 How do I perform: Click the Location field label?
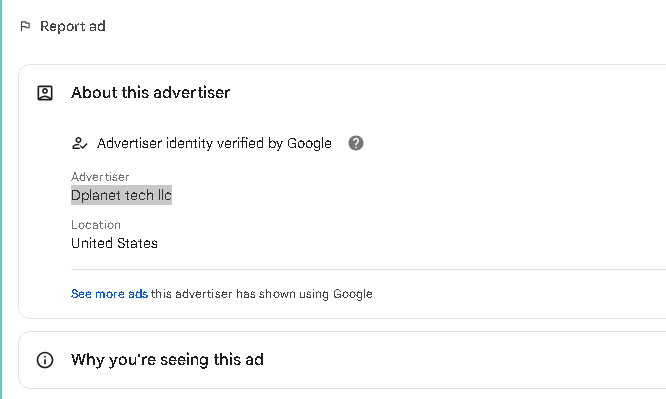point(96,224)
